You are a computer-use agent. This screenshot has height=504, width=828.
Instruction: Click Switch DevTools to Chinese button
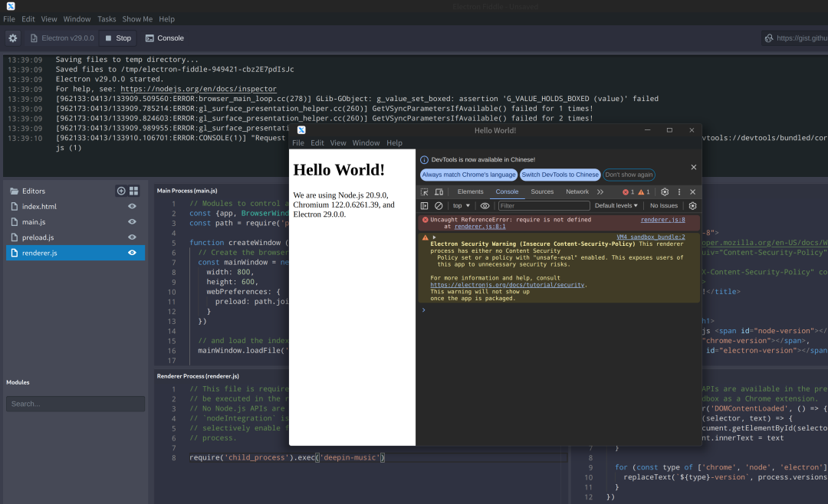[560, 175]
